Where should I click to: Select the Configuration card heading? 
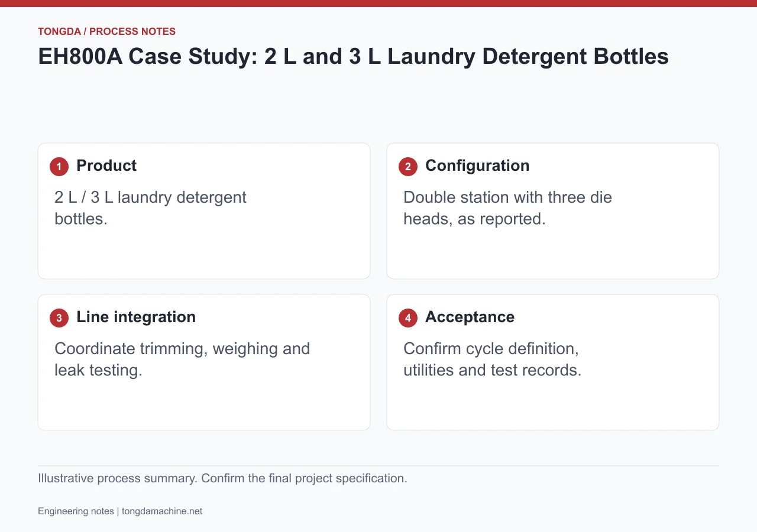(477, 166)
